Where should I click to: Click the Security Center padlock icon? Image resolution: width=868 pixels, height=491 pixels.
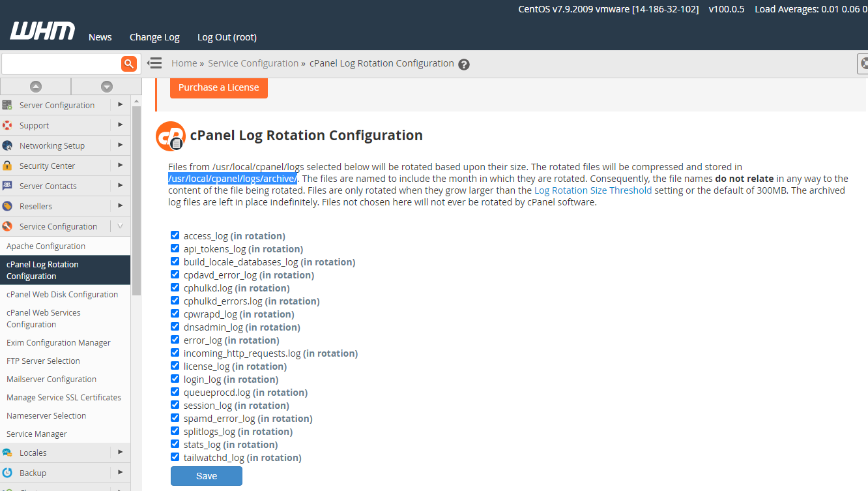point(8,166)
